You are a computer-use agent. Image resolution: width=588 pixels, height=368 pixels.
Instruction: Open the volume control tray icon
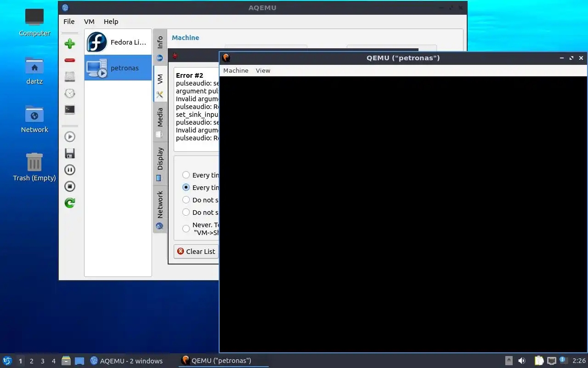point(522,361)
